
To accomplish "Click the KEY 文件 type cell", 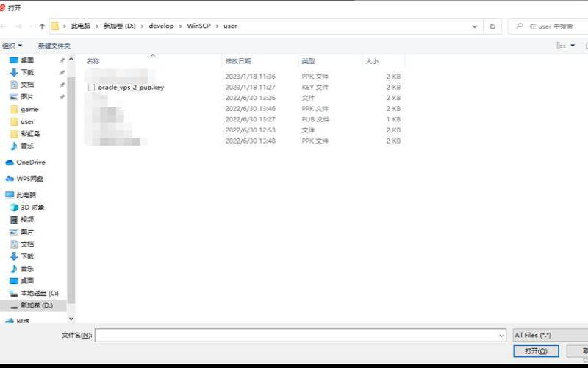I will pos(315,87).
